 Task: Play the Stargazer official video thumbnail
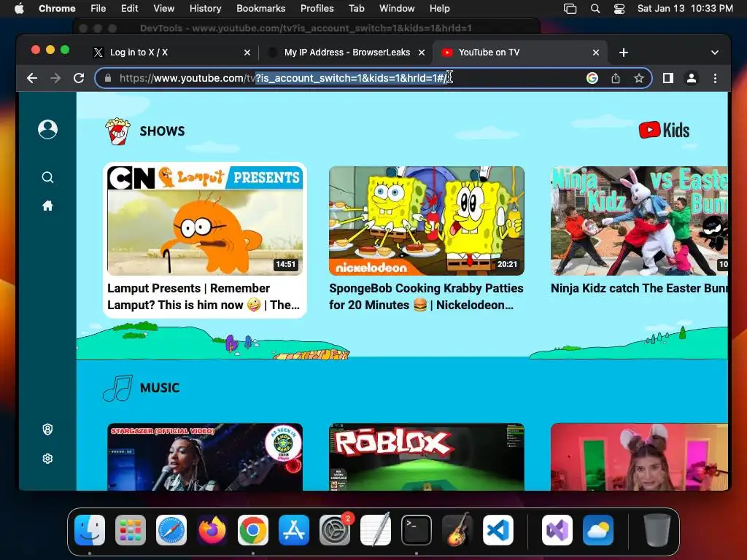pyautogui.click(x=205, y=456)
